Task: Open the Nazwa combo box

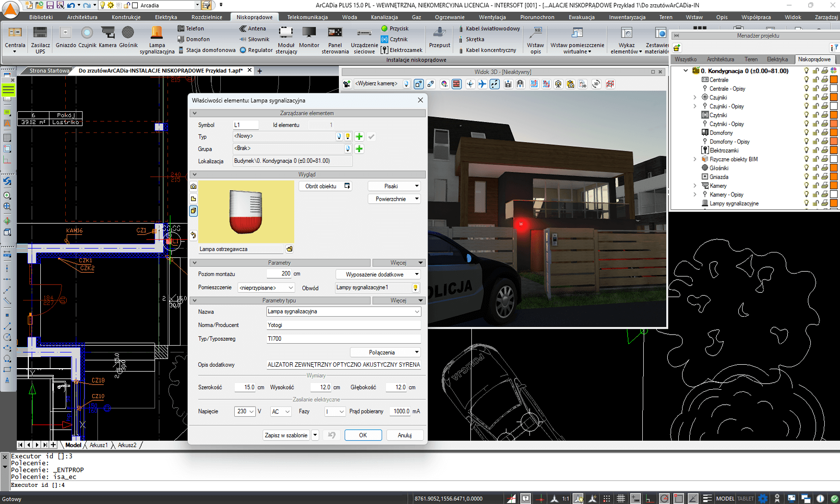Action: (344, 312)
